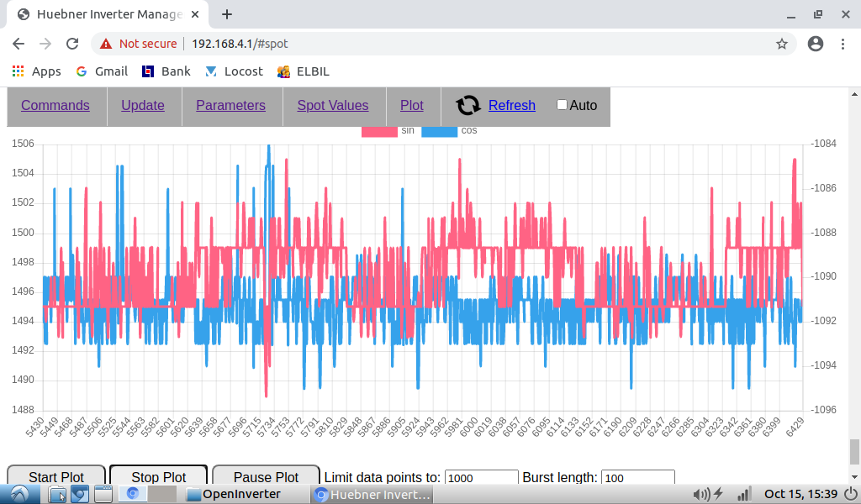Open Chrome three-dot menu

coord(843,44)
